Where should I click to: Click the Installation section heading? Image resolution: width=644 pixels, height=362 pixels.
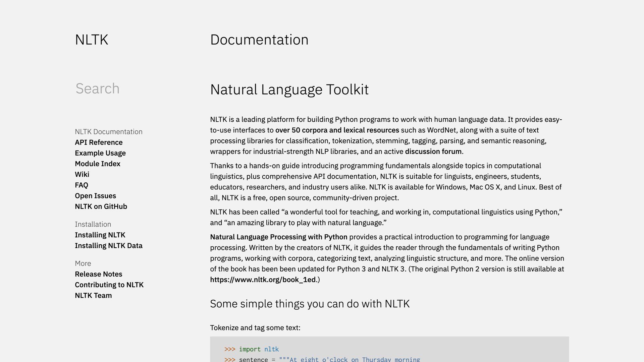(x=93, y=224)
